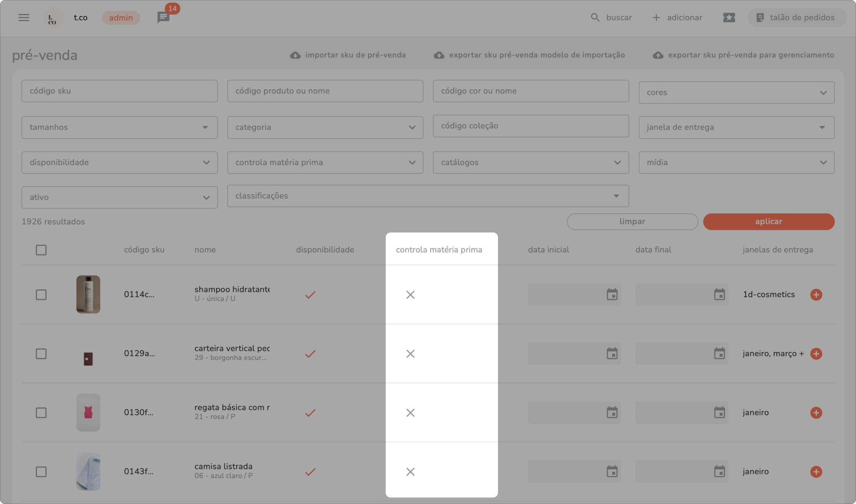Click the star ticket icon in header
This screenshot has height=504, width=856.
pyautogui.click(x=729, y=17)
